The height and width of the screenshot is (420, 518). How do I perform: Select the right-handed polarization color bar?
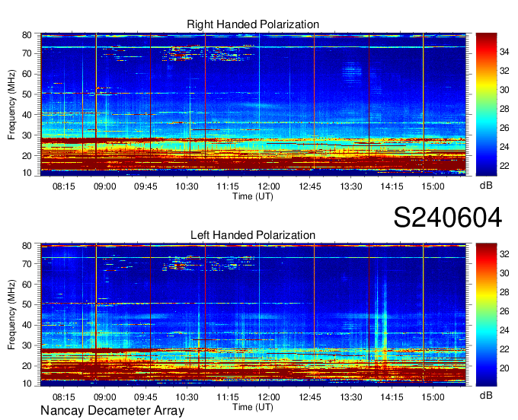486,104
